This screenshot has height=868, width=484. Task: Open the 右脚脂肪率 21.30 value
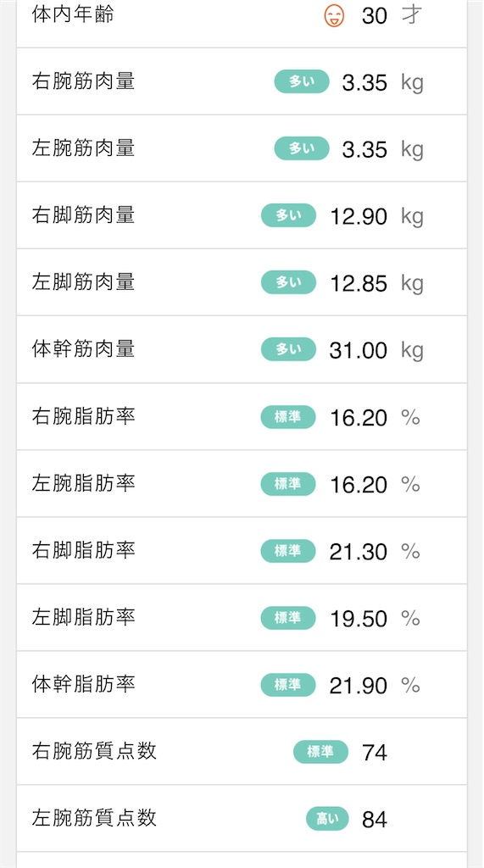point(359,552)
